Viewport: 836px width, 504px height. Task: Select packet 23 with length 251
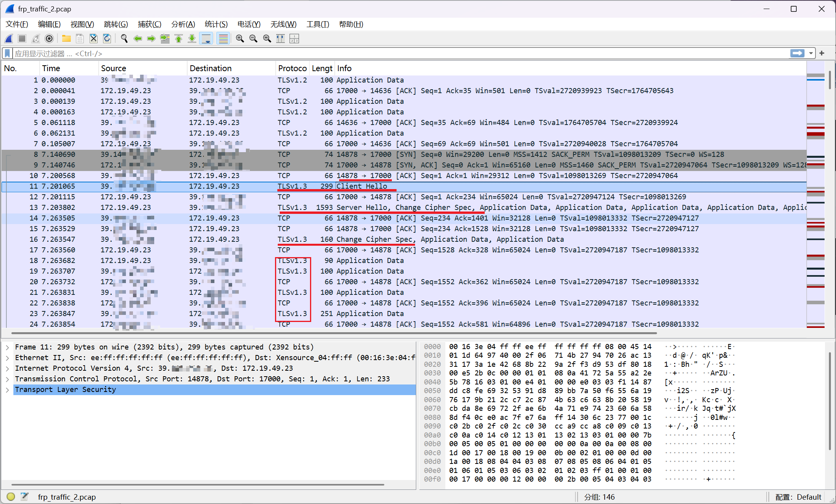click(404, 314)
